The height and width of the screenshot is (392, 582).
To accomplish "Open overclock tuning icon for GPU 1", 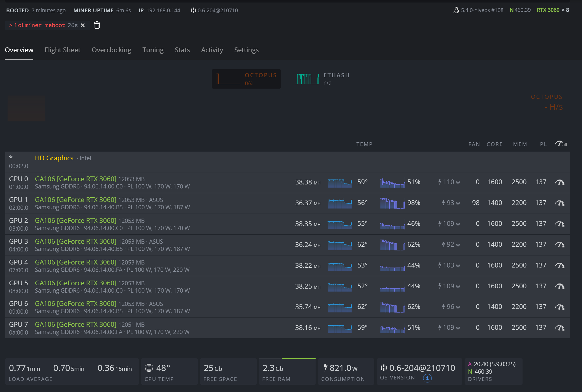I will tap(560, 203).
